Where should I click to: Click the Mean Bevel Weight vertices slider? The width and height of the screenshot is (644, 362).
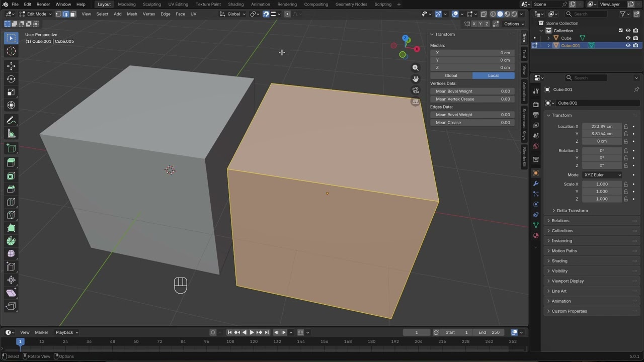(472, 92)
